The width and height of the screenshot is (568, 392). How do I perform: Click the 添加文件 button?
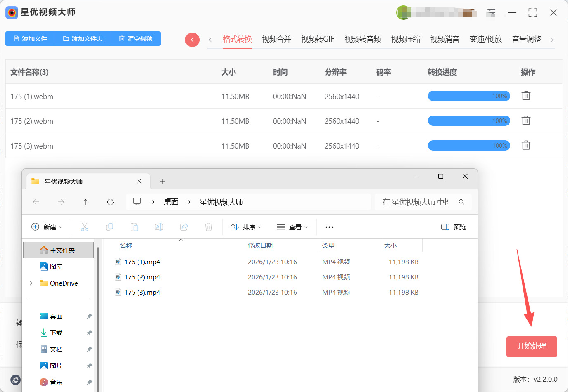[30, 38]
